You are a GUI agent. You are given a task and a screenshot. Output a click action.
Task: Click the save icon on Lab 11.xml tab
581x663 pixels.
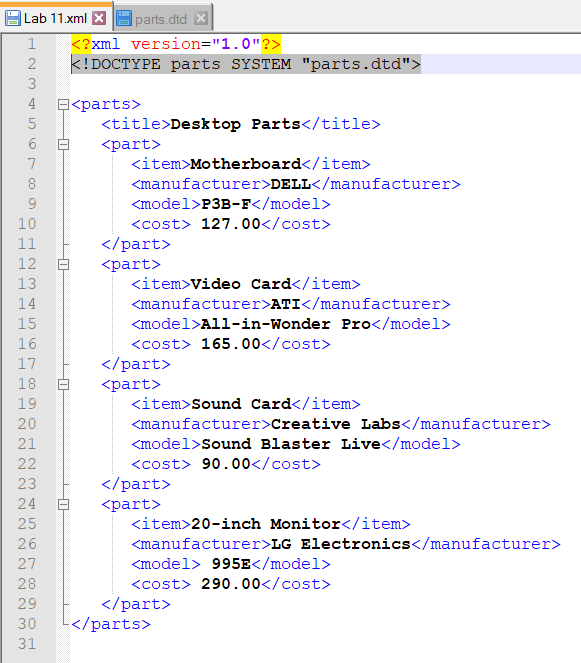click(x=13, y=19)
